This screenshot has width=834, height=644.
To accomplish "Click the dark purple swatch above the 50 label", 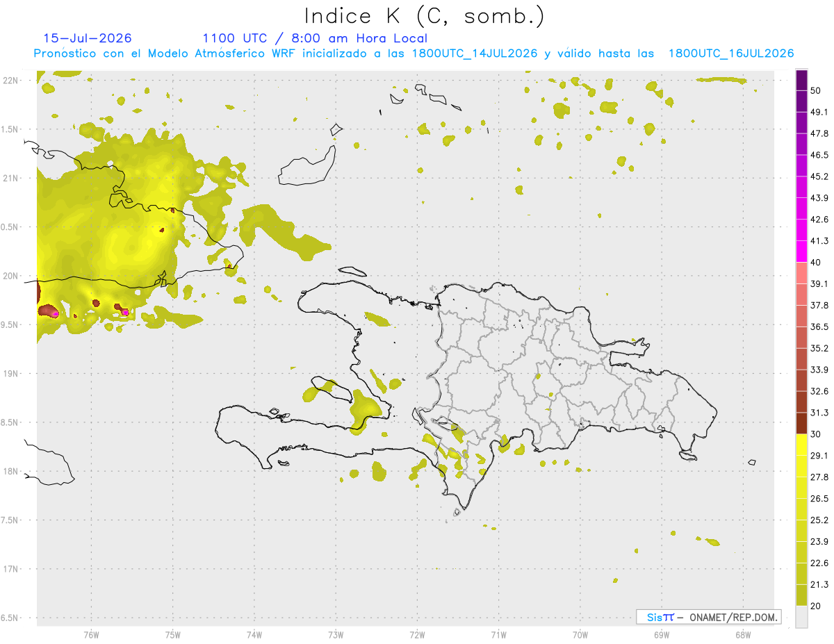I will (x=802, y=81).
